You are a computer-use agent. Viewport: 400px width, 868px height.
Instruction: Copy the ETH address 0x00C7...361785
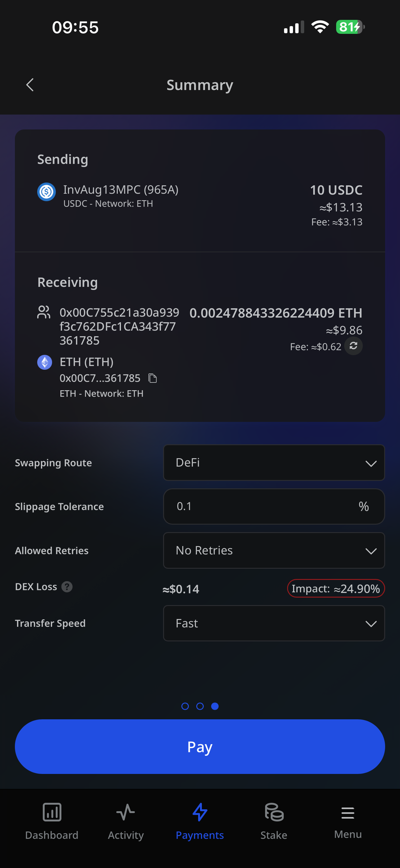click(153, 378)
